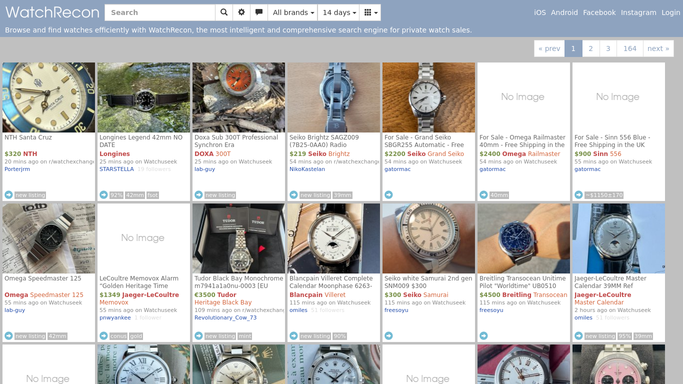Click the Login link
The image size is (683, 384).
point(670,13)
